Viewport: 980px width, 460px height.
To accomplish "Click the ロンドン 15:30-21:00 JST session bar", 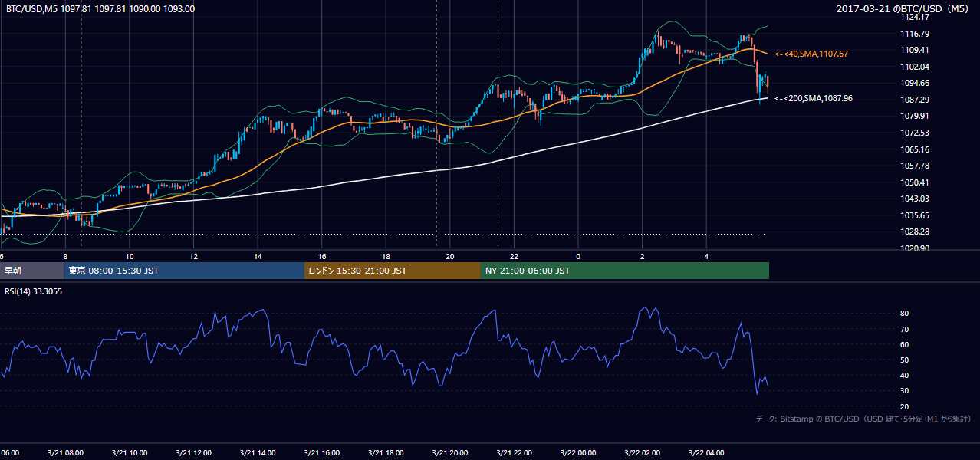I will pos(393,271).
